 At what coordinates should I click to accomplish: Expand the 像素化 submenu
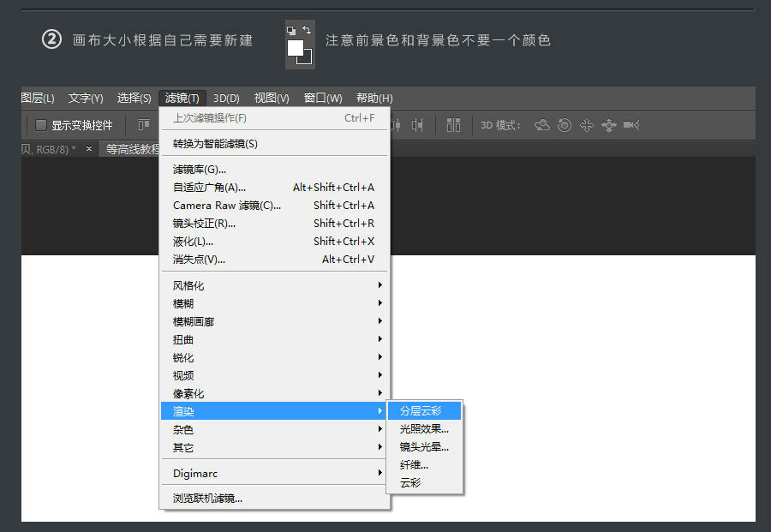pyautogui.click(x=274, y=393)
